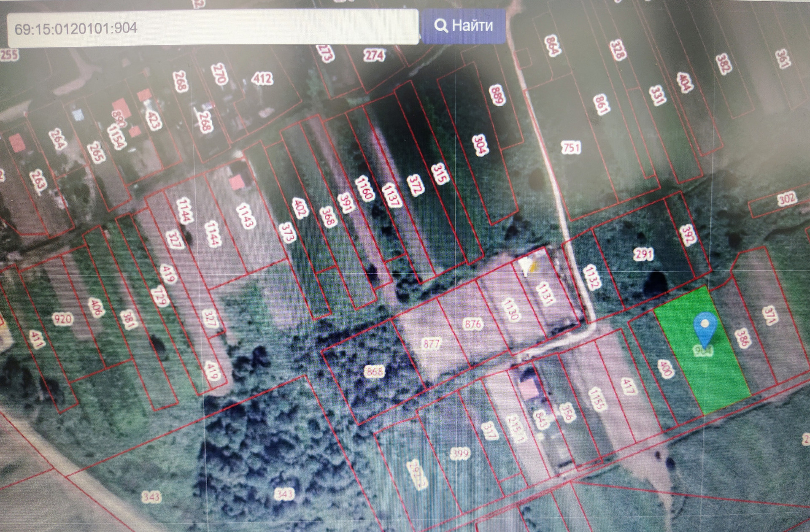
Task: Click parcel label 868
Action: coord(374,371)
